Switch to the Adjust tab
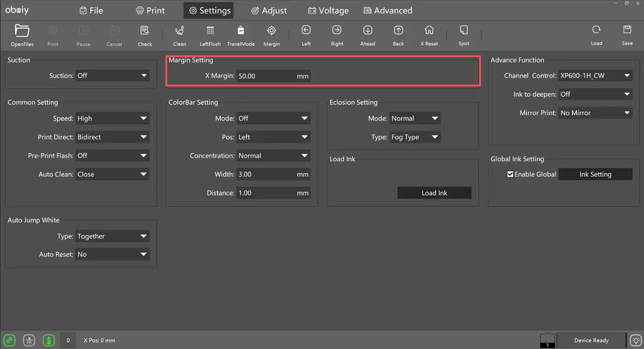 coord(269,11)
